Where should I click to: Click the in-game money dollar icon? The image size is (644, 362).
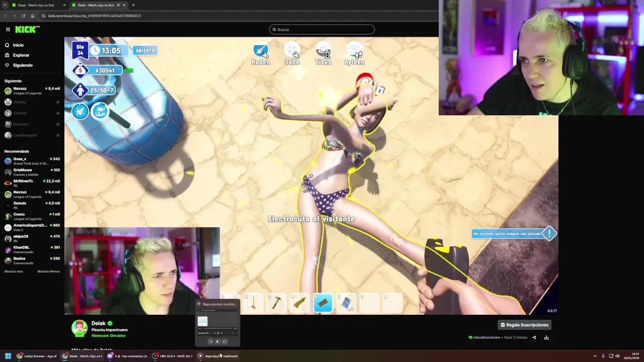(x=80, y=71)
